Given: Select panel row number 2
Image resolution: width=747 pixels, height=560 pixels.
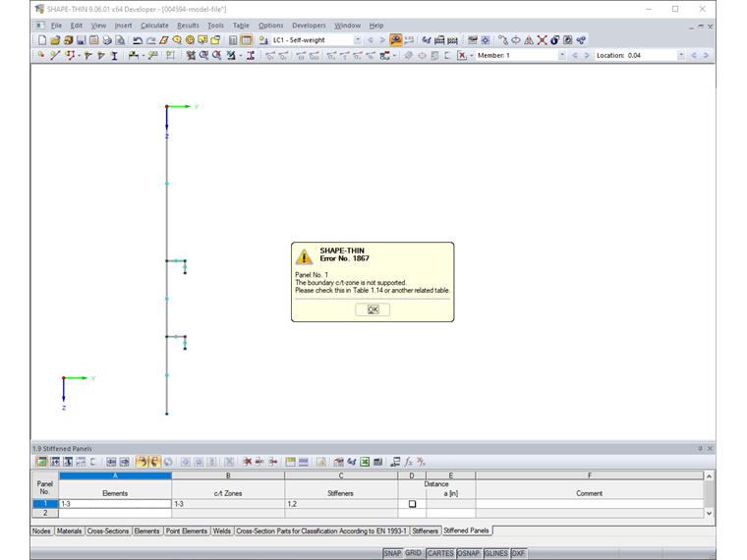Looking at the screenshot, I should pyautogui.click(x=45, y=513).
